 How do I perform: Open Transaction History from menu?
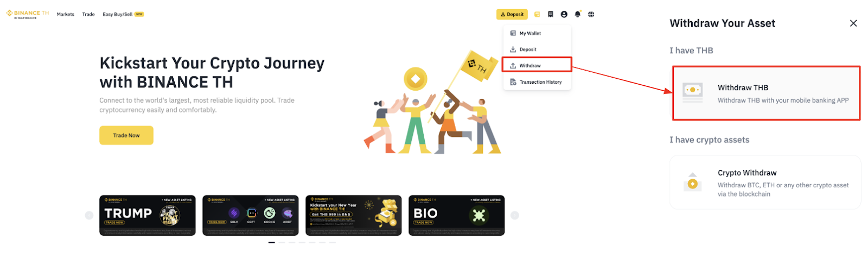[x=537, y=82]
